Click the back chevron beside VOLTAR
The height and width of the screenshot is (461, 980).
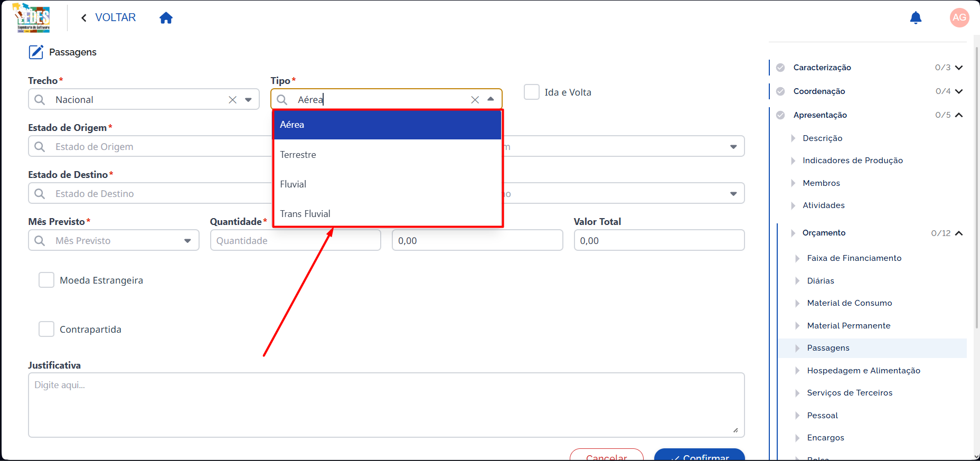[x=83, y=18]
